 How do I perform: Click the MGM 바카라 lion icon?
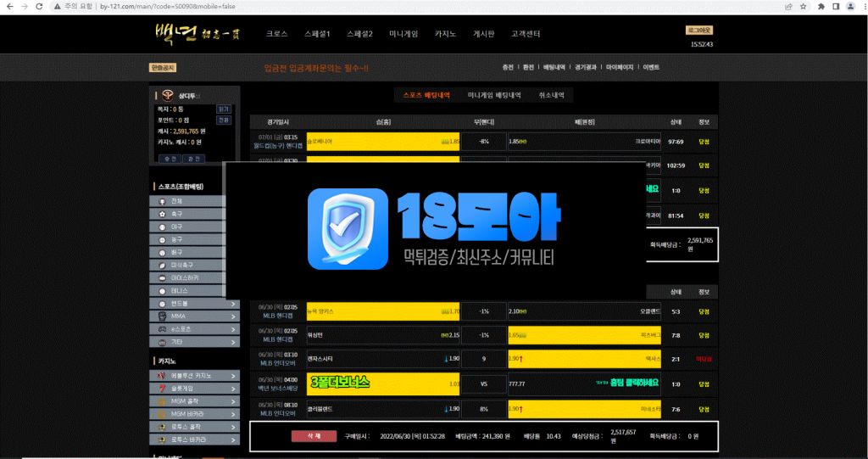tap(162, 414)
